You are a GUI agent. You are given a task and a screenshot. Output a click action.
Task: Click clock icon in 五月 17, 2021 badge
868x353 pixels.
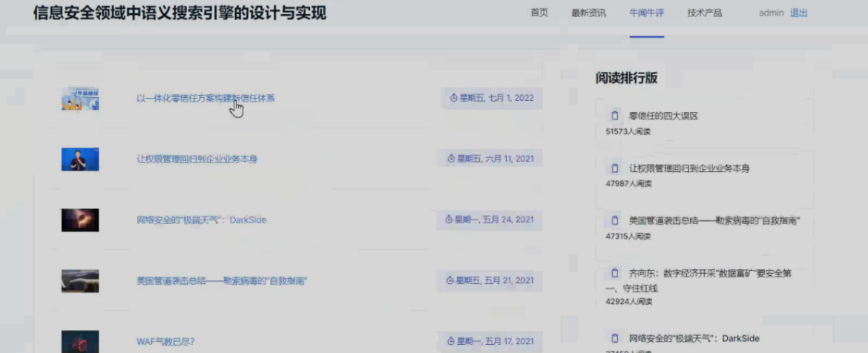450,341
